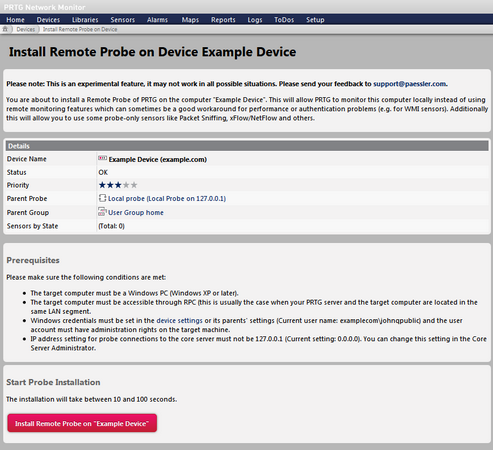Click the Priority label
The height and width of the screenshot is (450, 493).
pyautogui.click(x=18, y=185)
